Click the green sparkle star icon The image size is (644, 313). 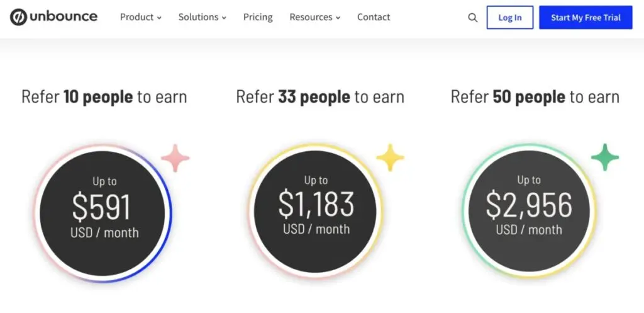click(x=605, y=157)
